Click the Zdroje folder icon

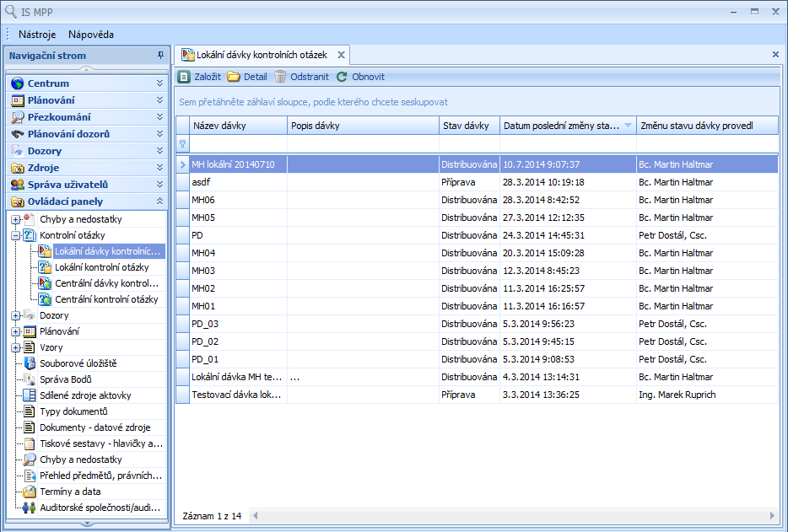pyautogui.click(x=18, y=168)
